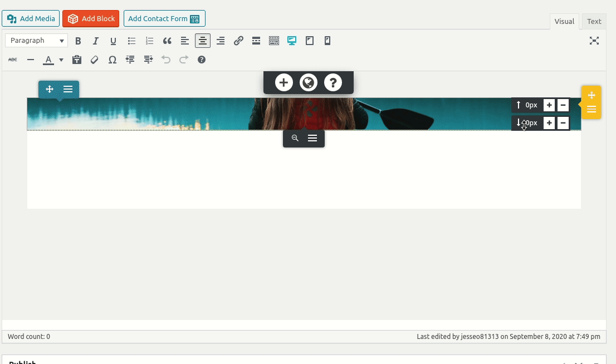Clear formatting with the eraser icon
This screenshot has width=616, height=364.
tap(94, 60)
